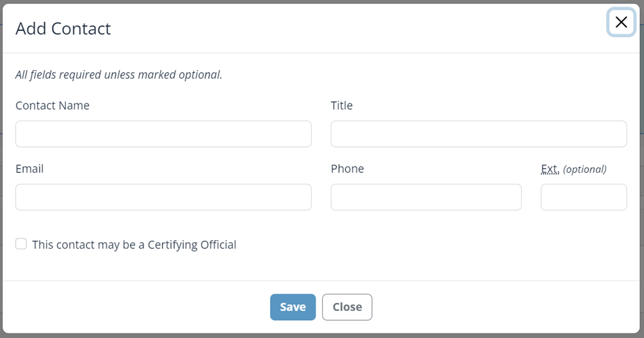The height and width of the screenshot is (338, 644).
Task: Focus the optional Ext. input box
Action: (x=583, y=197)
